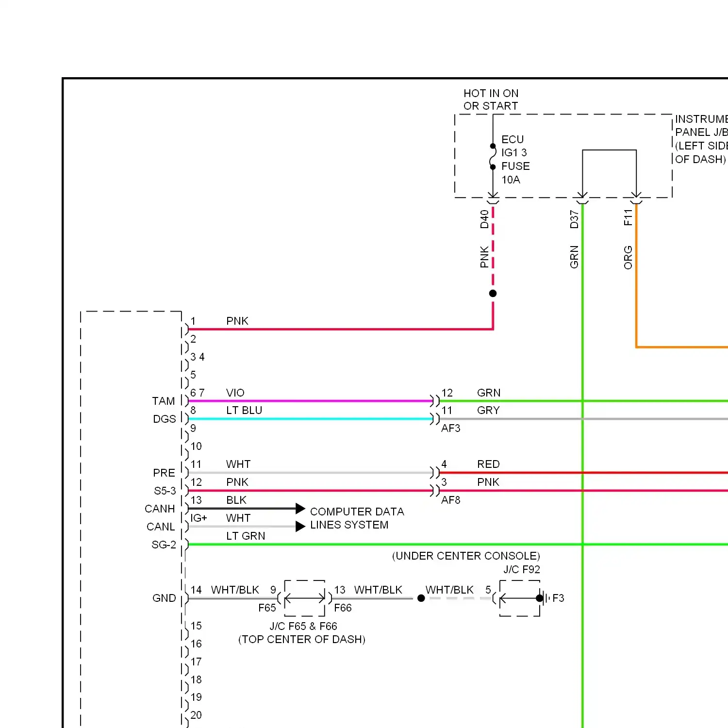Click the vertical 'GRN' label below D37
Screen dimensions: 728x728
[574, 257]
